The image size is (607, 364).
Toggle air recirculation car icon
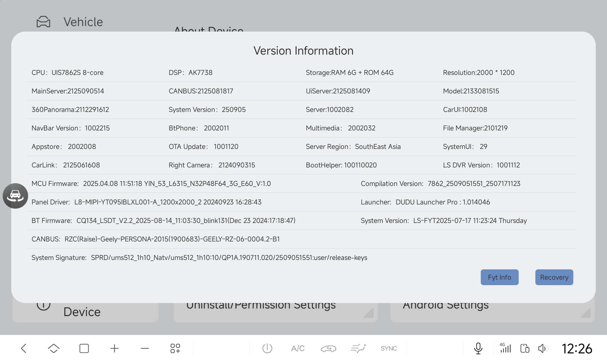point(328,349)
